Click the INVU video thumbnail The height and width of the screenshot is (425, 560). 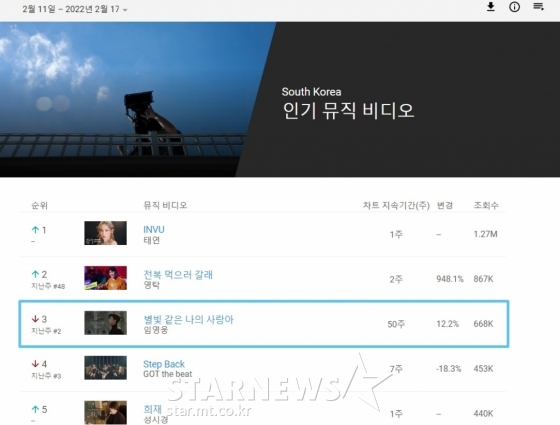pos(105,233)
